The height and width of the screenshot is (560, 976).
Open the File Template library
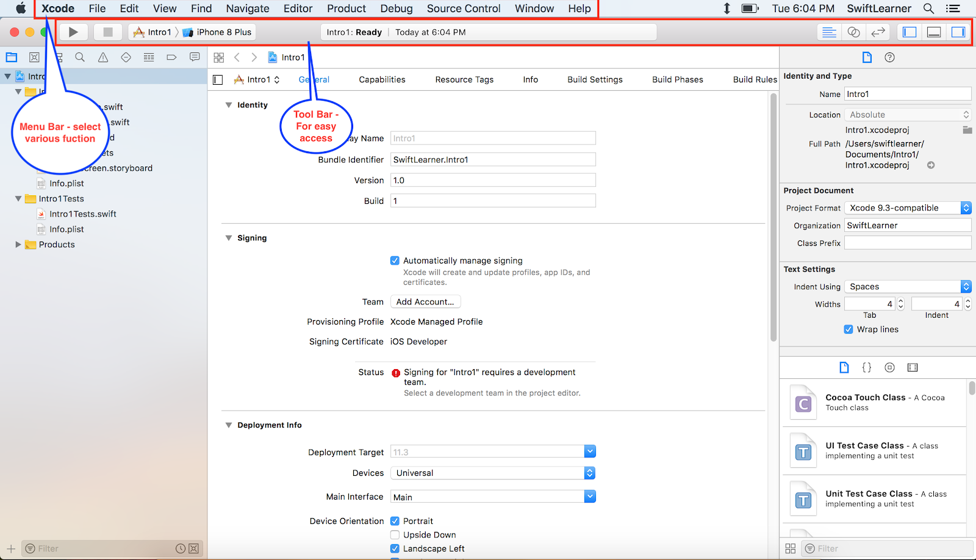click(x=844, y=367)
